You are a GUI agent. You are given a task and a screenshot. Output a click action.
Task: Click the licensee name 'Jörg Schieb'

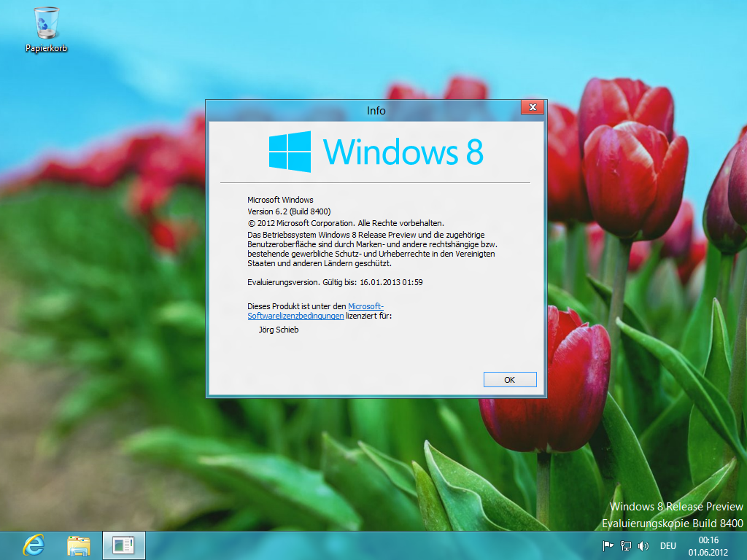click(x=279, y=330)
